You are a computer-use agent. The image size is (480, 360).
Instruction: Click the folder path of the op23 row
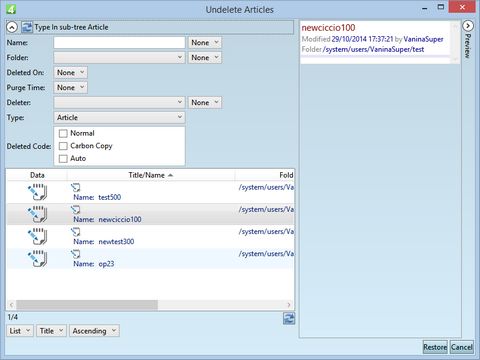[266, 254]
